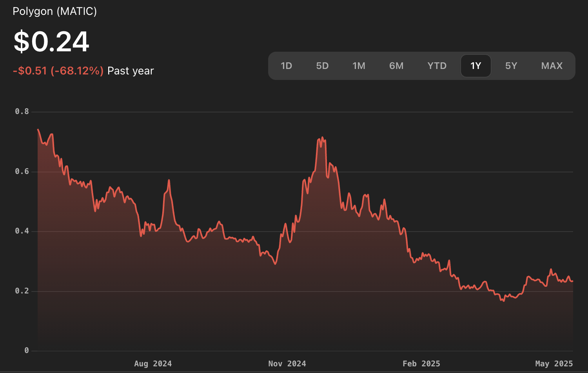
Task: Click the -68.12% change text
Action: 77,71
